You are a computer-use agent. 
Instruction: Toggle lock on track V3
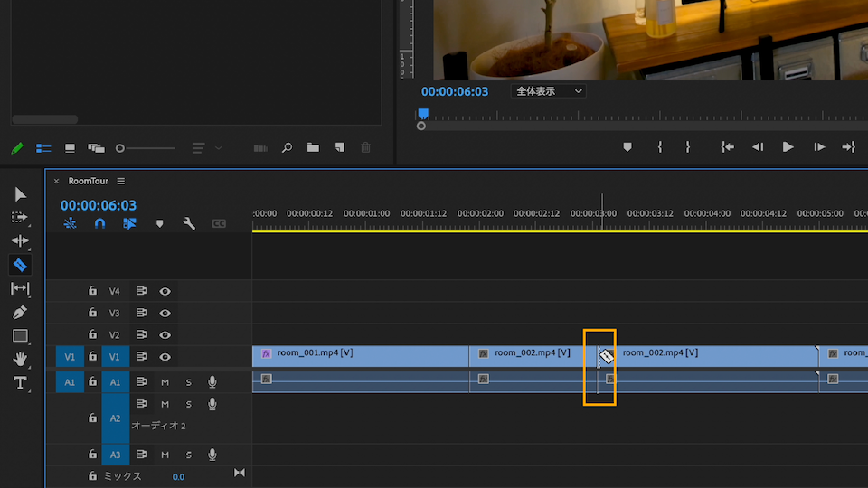(x=92, y=313)
